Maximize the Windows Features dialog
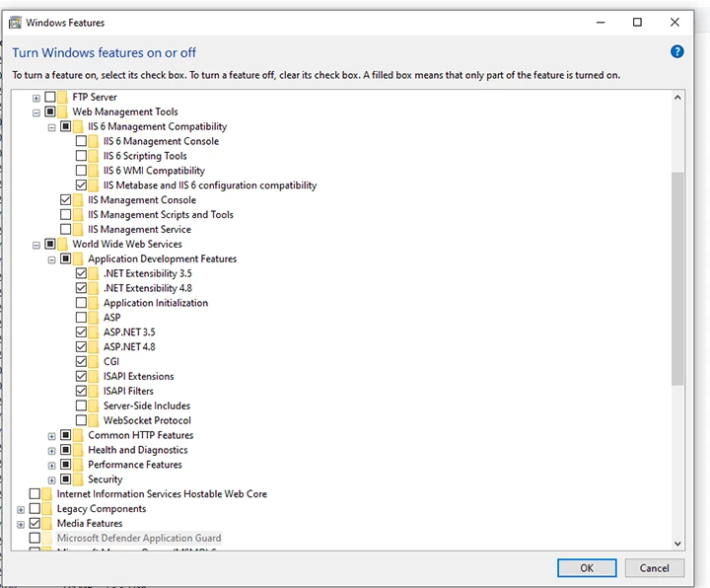The height and width of the screenshot is (588, 710). tap(637, 22)
